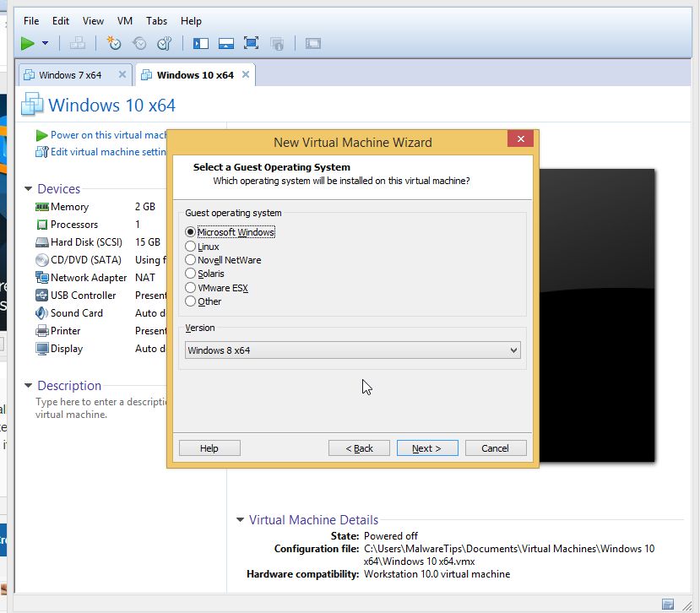Click Edit virtual machine settings link
The image size is (700, 613).
[100, 152]
